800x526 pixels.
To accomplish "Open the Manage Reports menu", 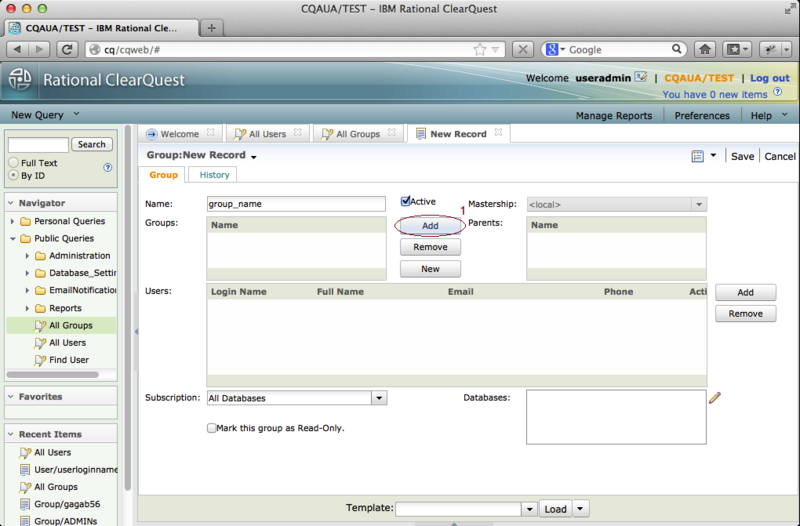I will (x=613, y=115).
